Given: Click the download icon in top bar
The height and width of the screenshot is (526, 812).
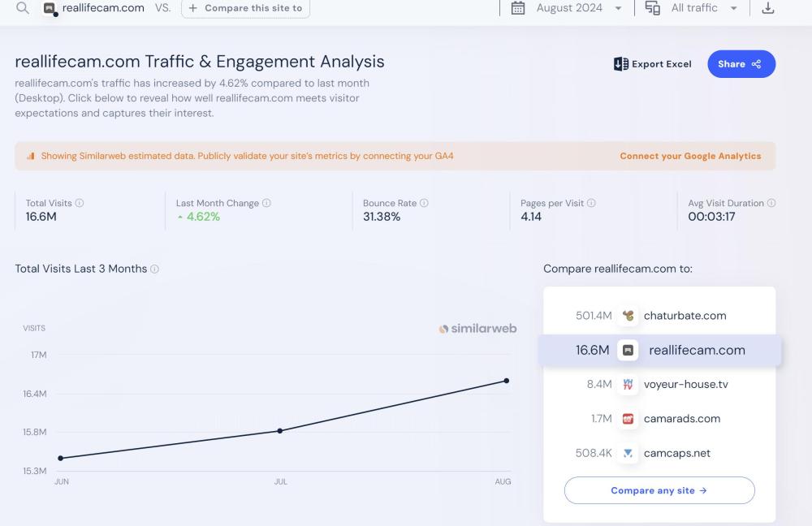Looking at the screenshot, I should (767, 8).
